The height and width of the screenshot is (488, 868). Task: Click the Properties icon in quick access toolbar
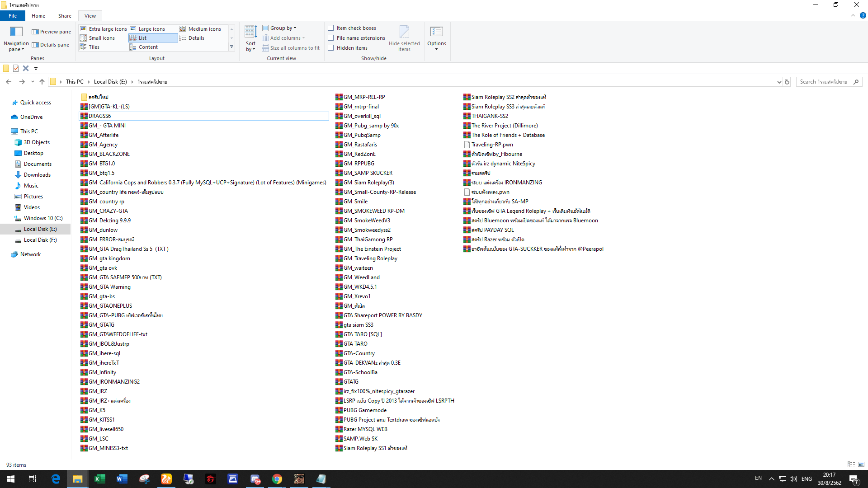(16, 68)
